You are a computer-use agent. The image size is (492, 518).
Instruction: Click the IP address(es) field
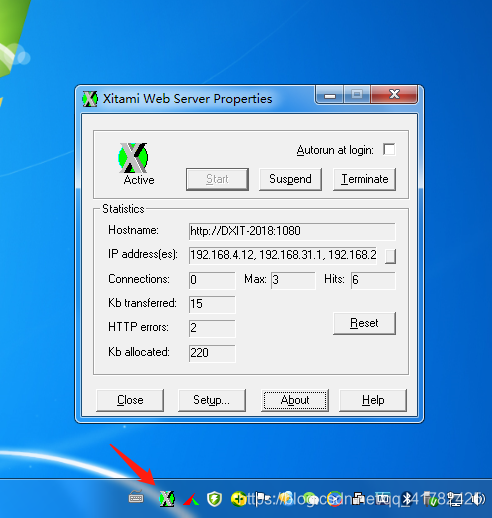pyautogui.click(x=283, y=256)
